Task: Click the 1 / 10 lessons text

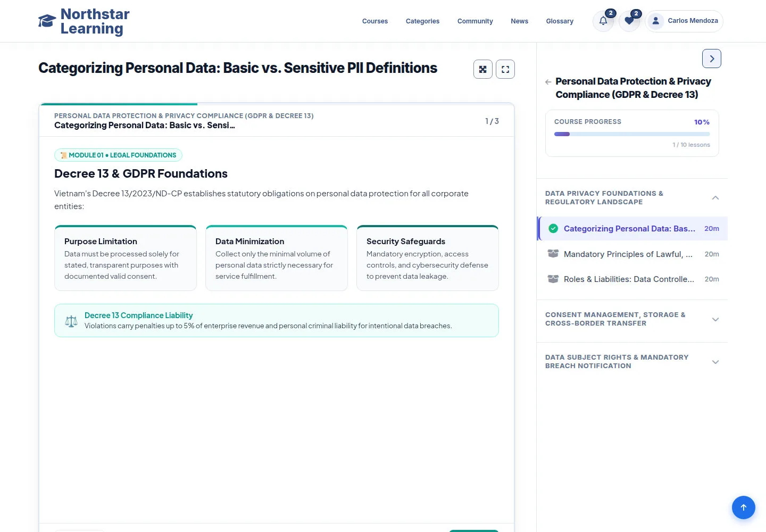Action: tap(691, 145)
